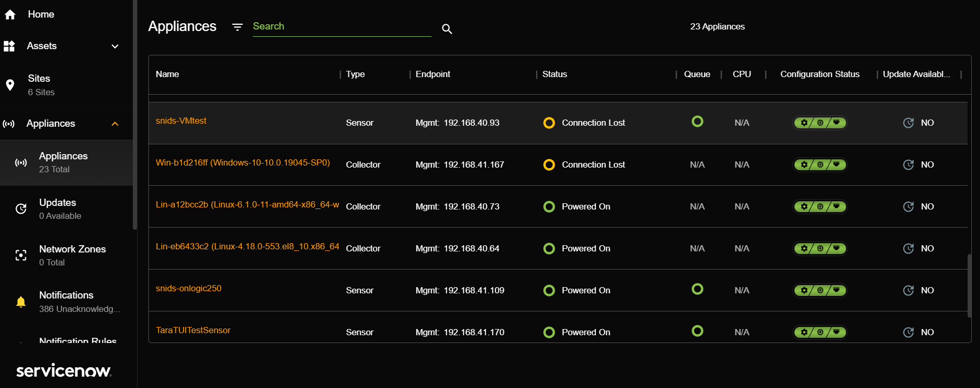980x388 pixels.
Task: Click the Updates refresh icon in sidebar
Action: pos(21,208)
